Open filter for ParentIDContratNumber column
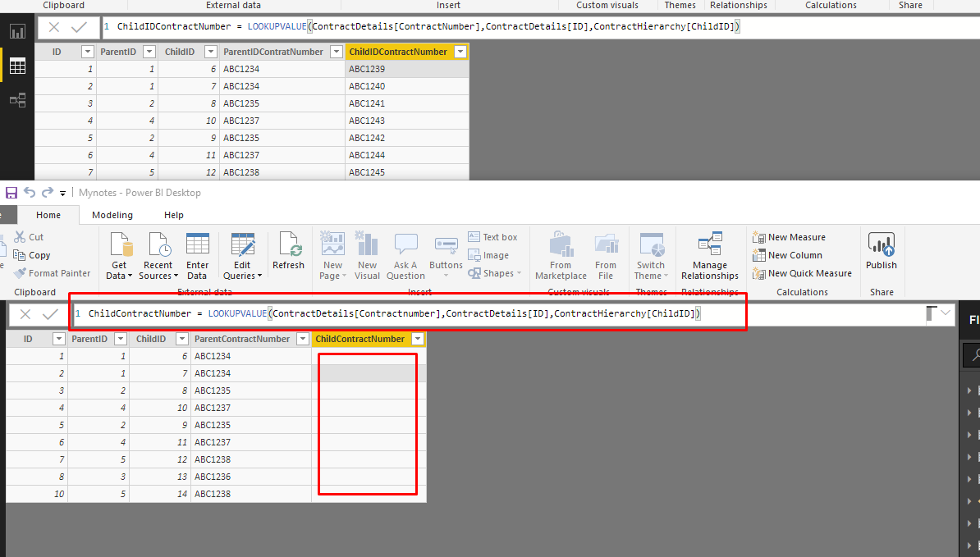 click(337, 52)
